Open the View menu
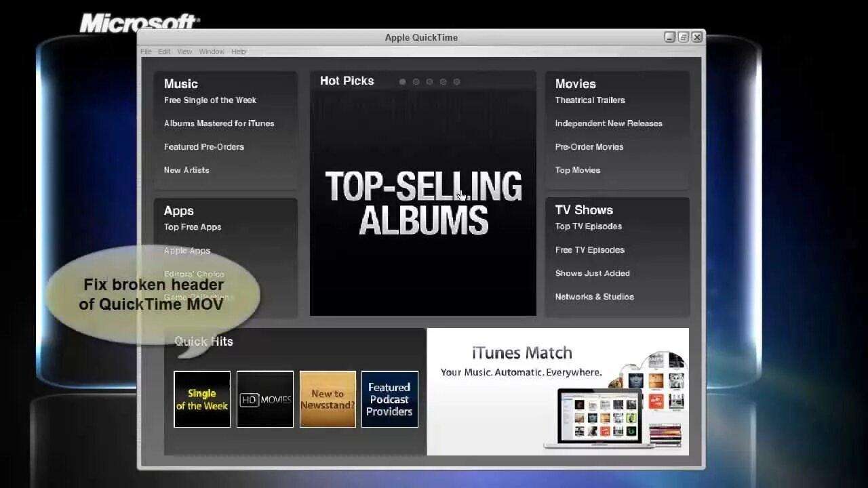 pyautogui.click(x=185, y=52)
